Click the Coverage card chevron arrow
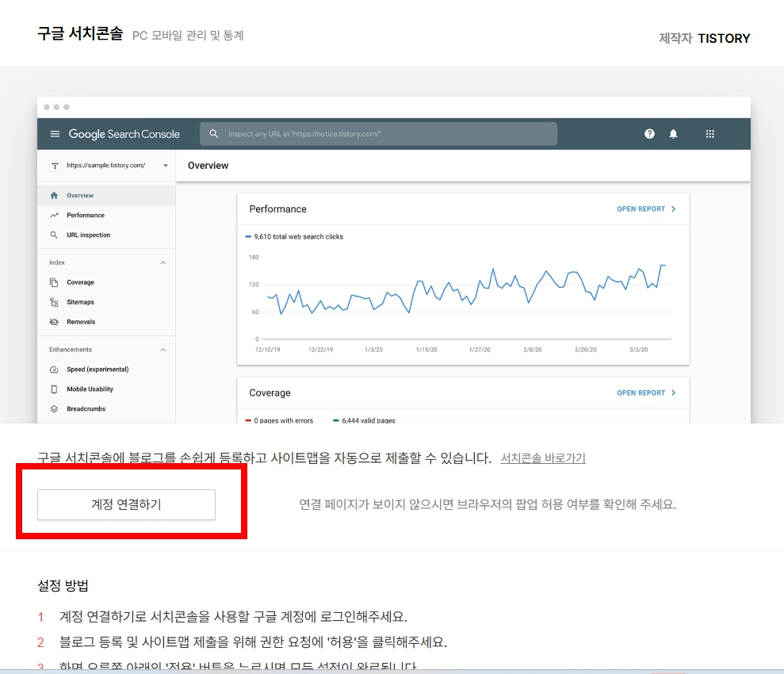Viewport: 784px width, 674px height. (x=674, y=393)
